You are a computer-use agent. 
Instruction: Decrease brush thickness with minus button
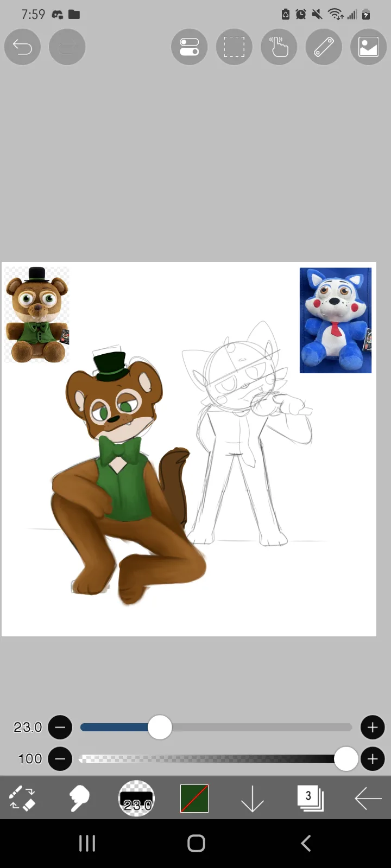click(60, 727)
